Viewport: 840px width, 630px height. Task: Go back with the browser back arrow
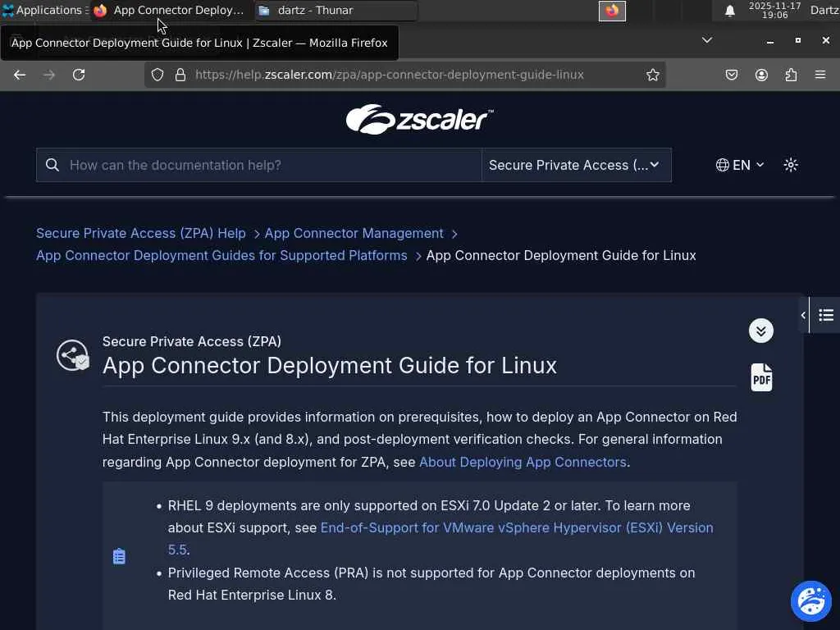coord(20,75)
